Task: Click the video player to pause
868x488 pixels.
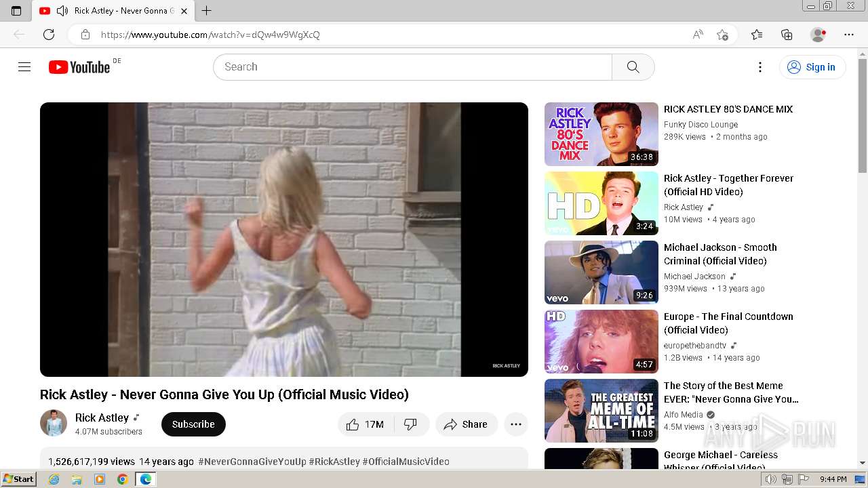Action: 284,239
